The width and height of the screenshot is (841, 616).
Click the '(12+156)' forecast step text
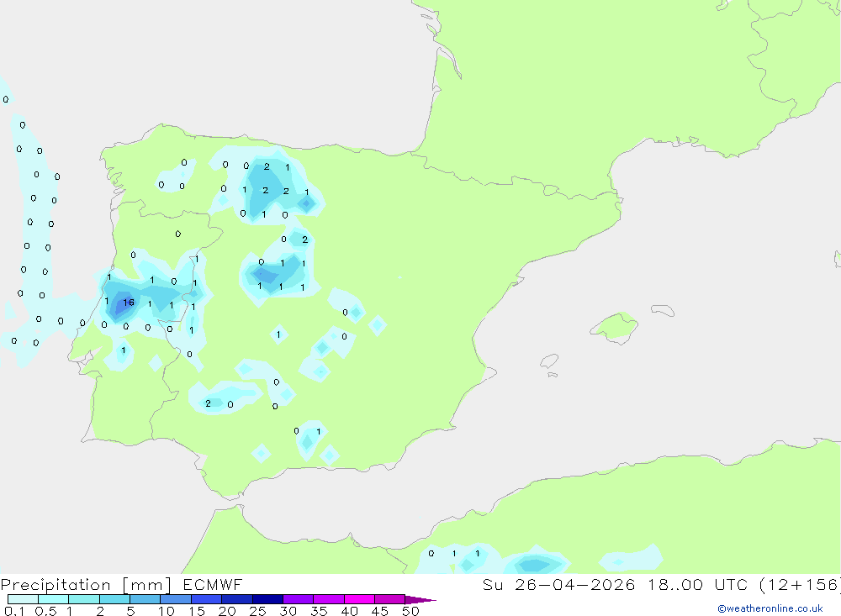[800, 584]
